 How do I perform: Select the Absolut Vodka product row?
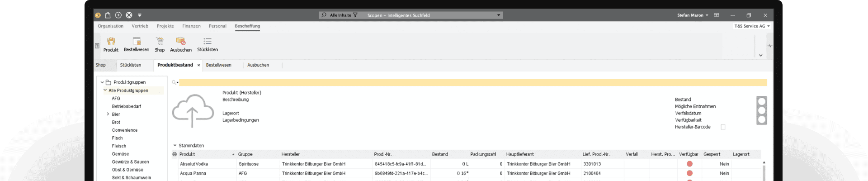469,164
